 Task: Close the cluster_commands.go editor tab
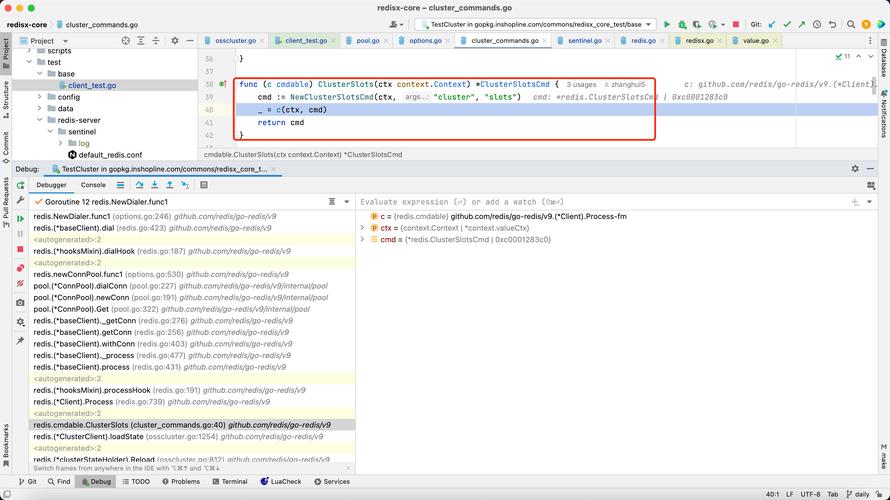(x=544, y=41)
